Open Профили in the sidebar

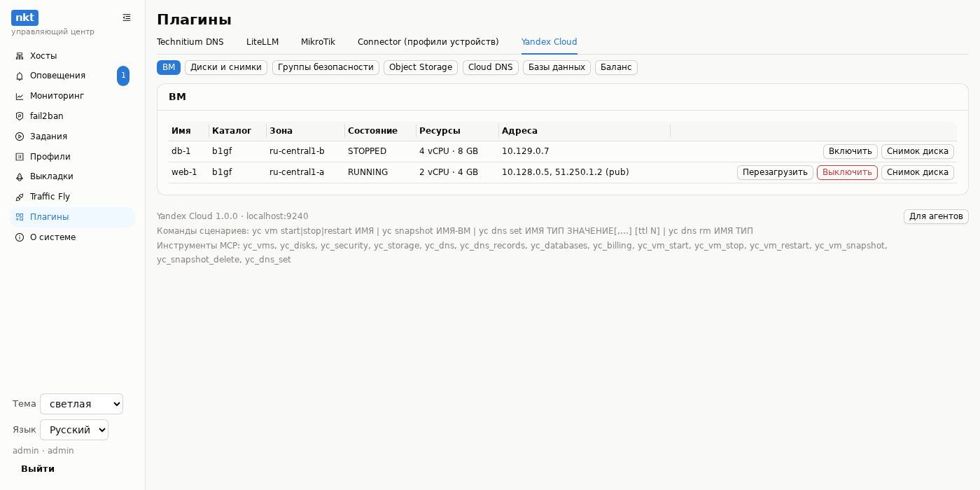pyautogui.click(x=72, y=157)
